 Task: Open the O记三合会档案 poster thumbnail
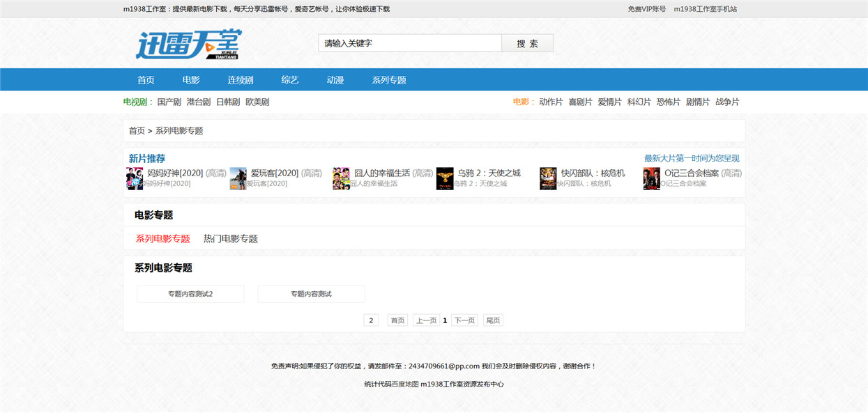pos(652,178)
